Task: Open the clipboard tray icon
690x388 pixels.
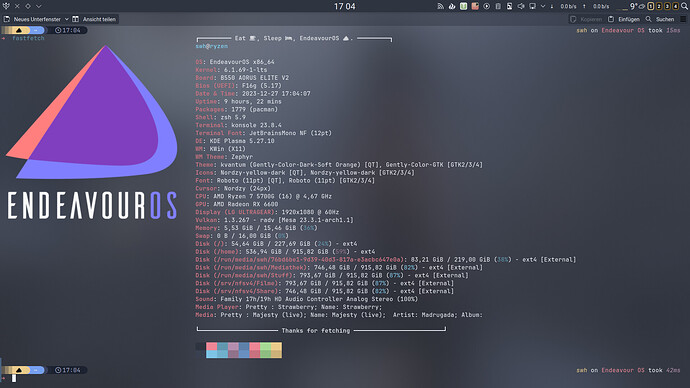Action: (x=498, y=6)
